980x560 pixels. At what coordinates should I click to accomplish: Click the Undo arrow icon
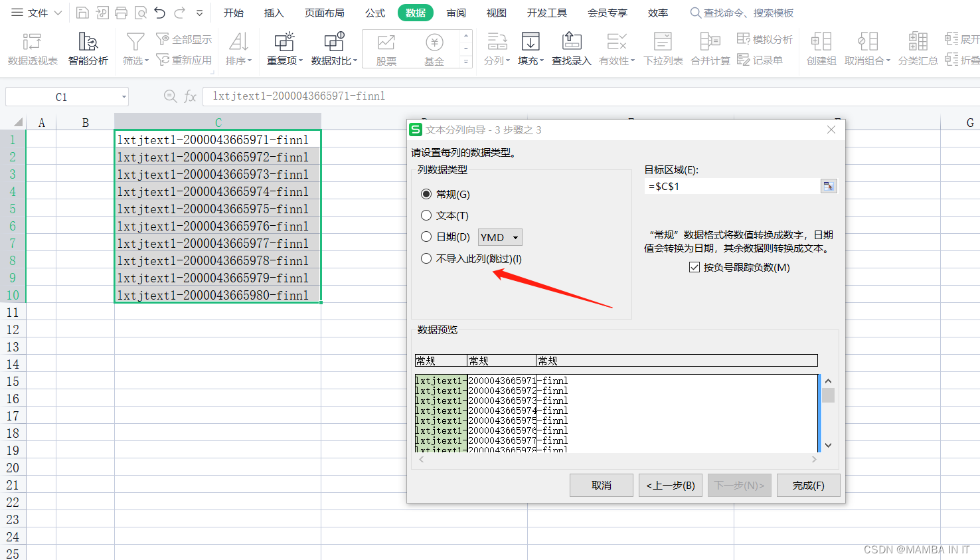[x=159, y=13]
